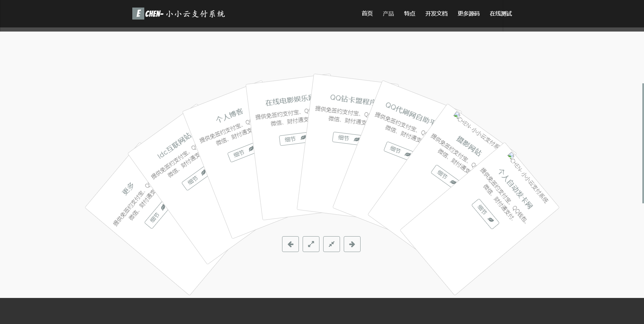The height and width of the screenshot is (324, 644).
Task: Click the 小小云支付系统 site title text
Action: 195,14
